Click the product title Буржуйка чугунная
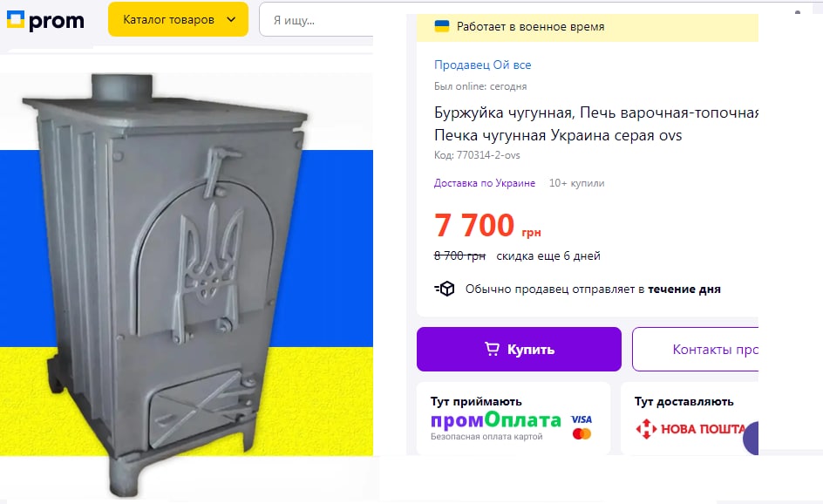823x504 pixels. 596,124
